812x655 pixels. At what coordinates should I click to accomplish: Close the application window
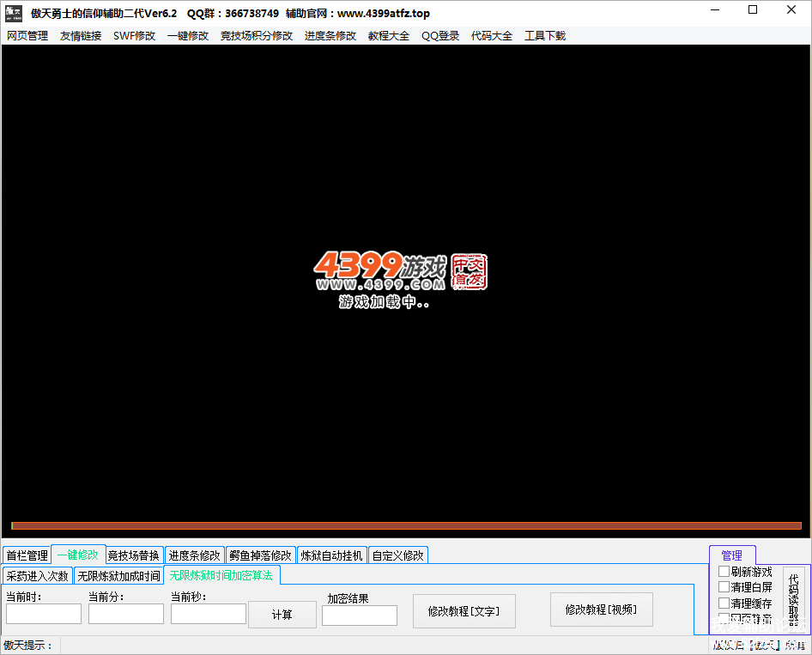791,9
